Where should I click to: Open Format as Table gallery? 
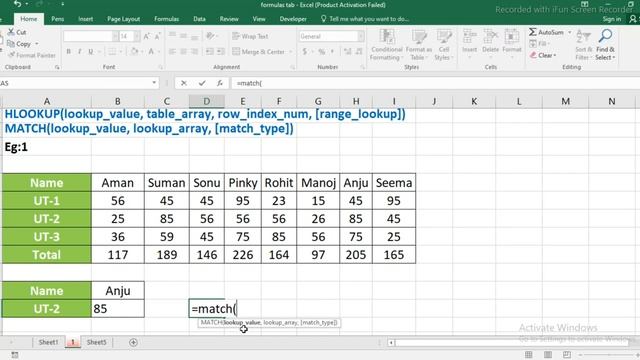pos(418,45)
